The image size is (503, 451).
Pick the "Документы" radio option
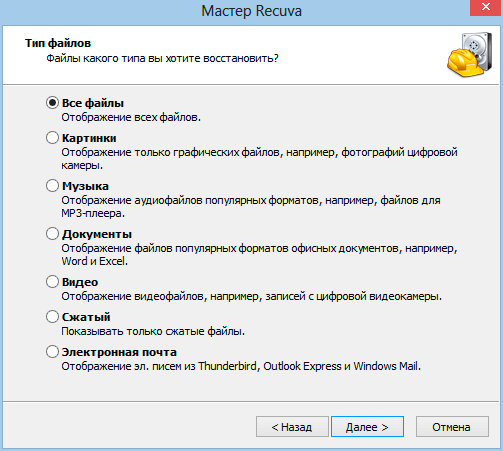pyautogui.click(x=52, y=234)
